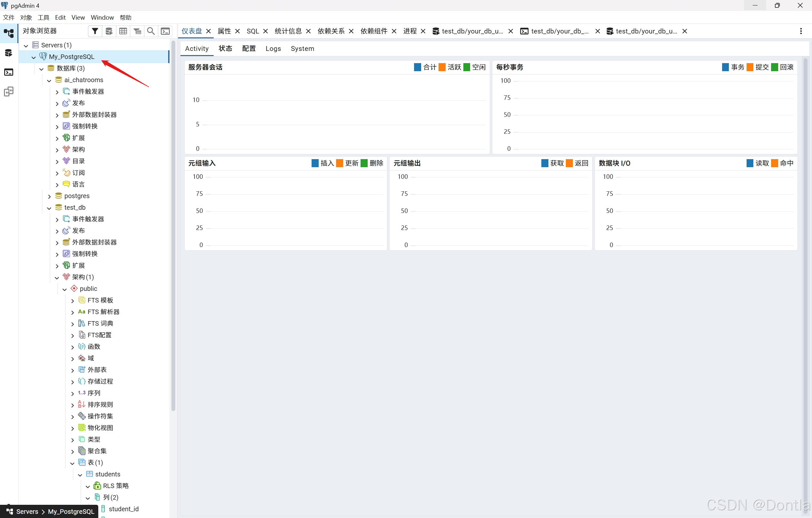Expand the postgres database node

tap(49, 196)
